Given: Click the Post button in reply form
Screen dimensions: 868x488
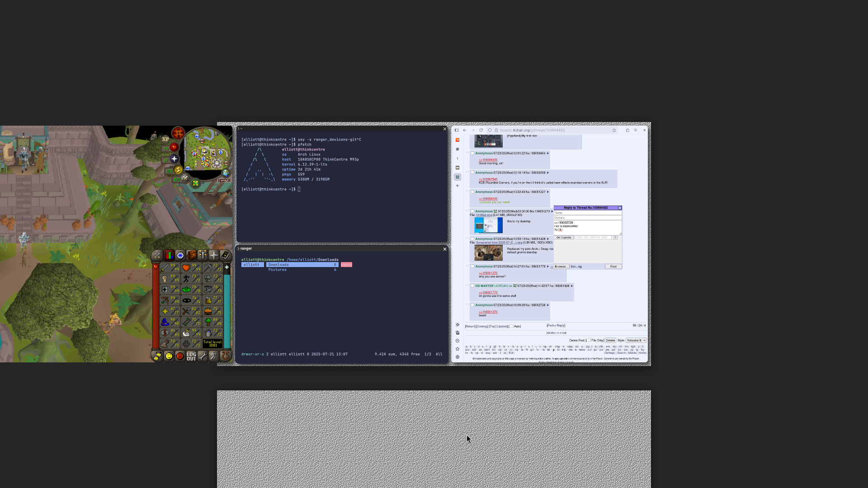Looking at the screenshot, I should click(613, 267).
